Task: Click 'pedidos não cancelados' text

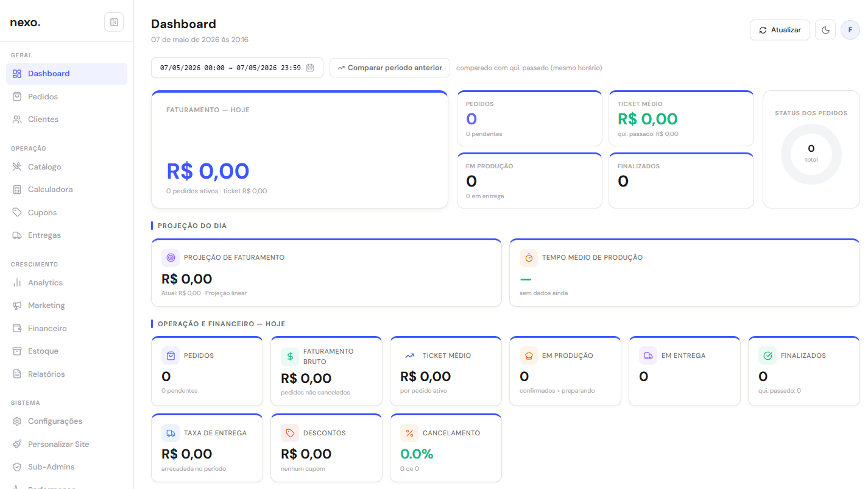Action: [316, 393]
